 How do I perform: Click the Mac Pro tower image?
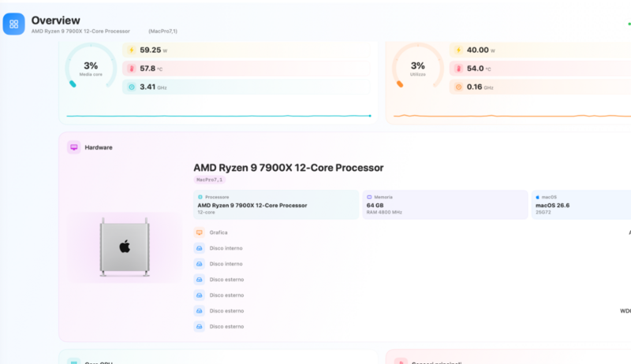125,247
